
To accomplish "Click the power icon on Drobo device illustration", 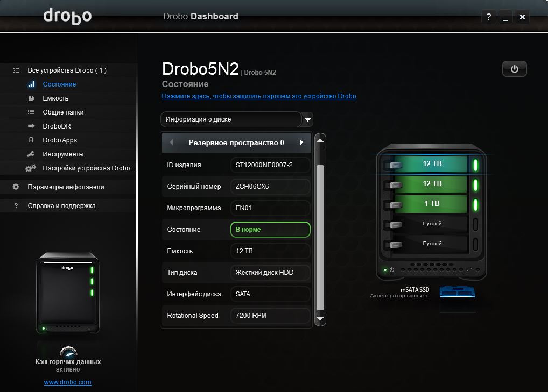I will (x=392, y=270).
